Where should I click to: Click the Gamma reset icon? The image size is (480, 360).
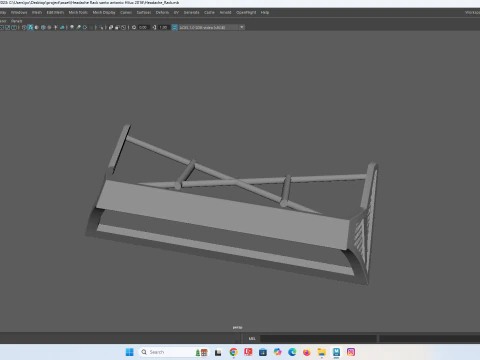point(154,27)
